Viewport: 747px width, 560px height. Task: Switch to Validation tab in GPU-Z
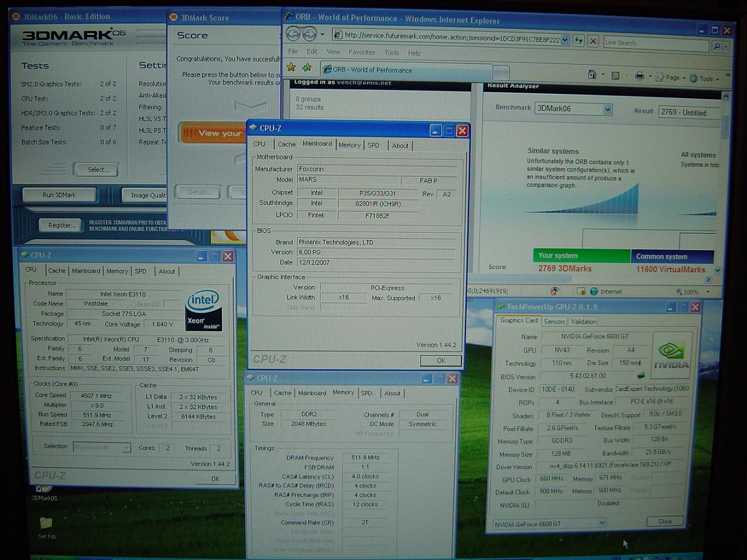[x=583, y=321]
